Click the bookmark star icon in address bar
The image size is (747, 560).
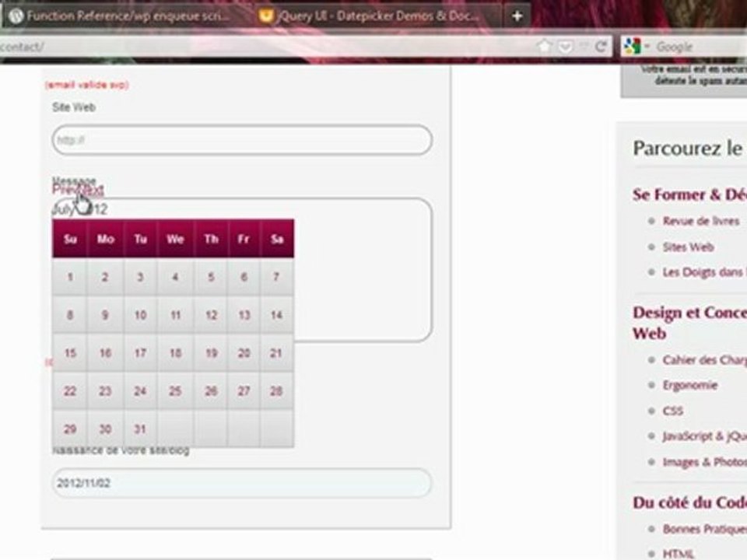tap(544, 46)
